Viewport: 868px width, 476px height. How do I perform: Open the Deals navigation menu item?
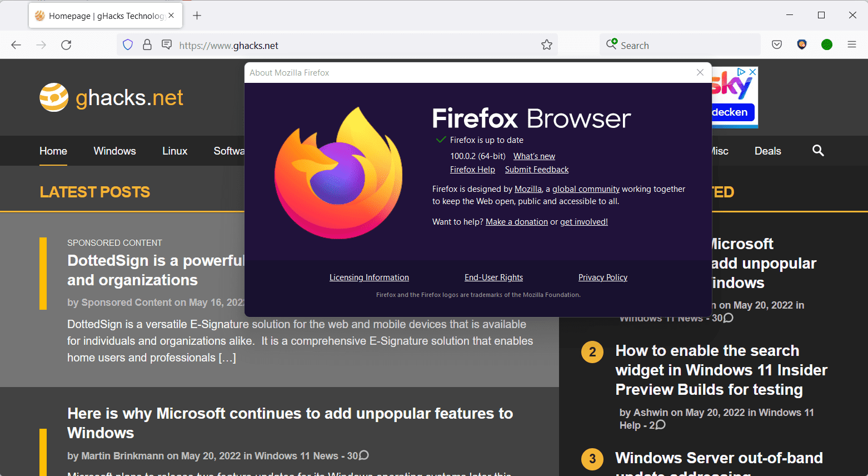(767, 151)
